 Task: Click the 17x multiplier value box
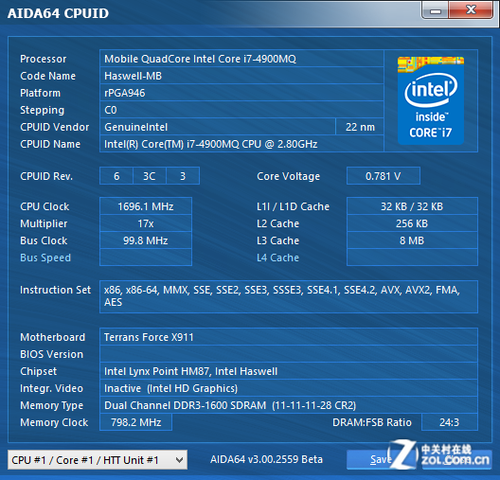point(146,223)
